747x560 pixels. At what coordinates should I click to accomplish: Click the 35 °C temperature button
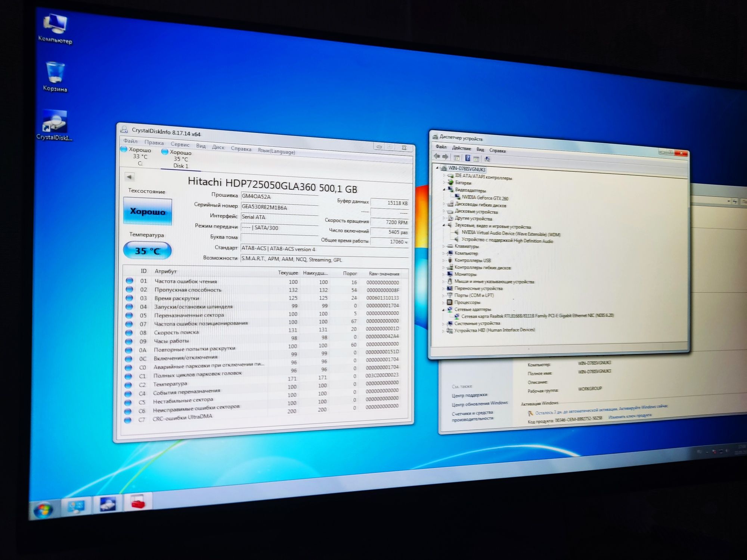(x=148, y=251)
